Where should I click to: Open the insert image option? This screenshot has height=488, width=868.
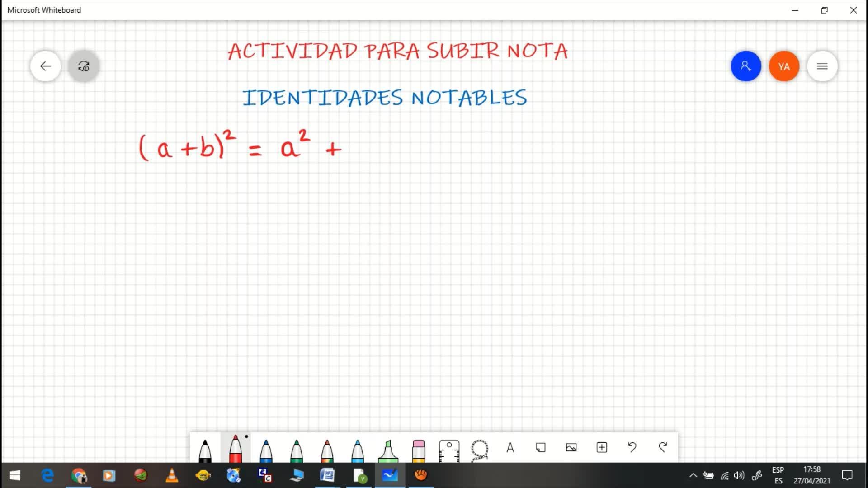click(571, 447)
